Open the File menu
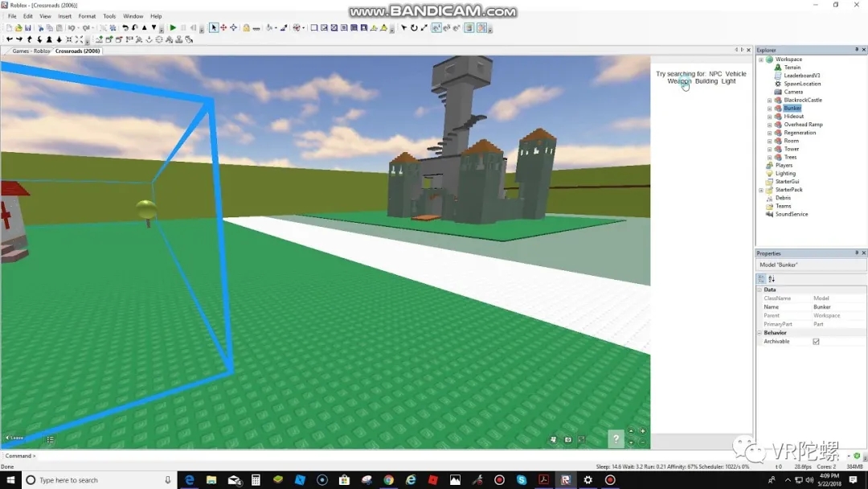 [x=12, y=16]
